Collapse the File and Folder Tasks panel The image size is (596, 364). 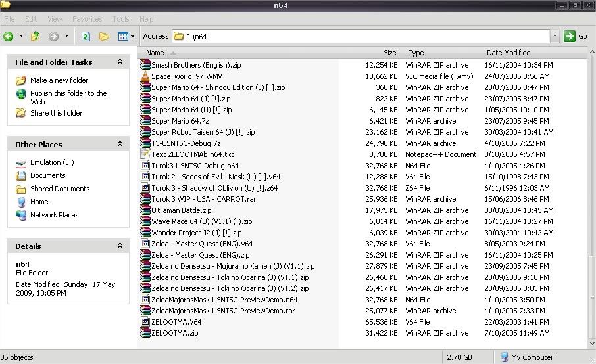pyautogui.click(x=120, y=62)
